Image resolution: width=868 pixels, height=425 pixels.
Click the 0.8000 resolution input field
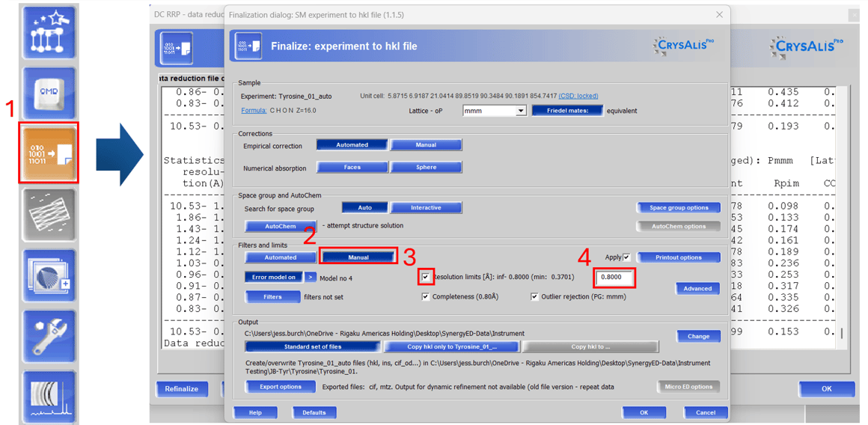coord(614,278)
